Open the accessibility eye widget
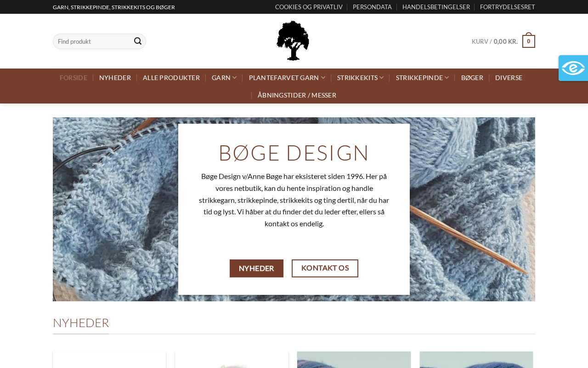 click(573, 68)
